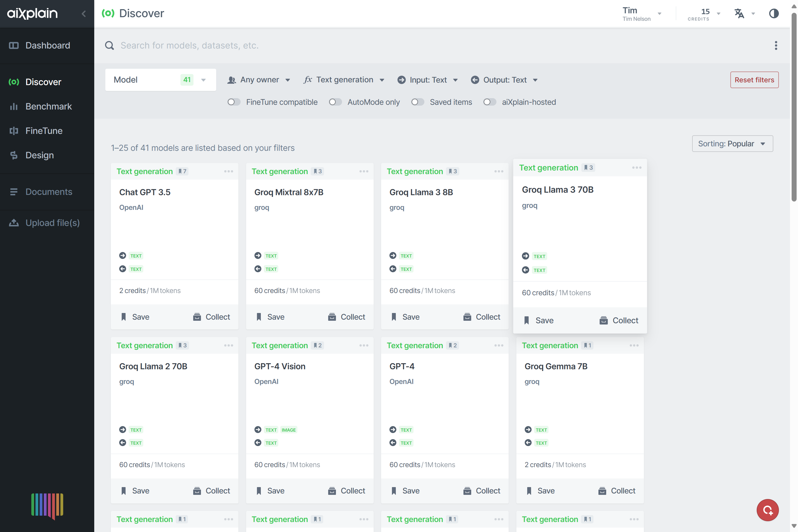Image resolution: width=798 pixels, height=532 pixels.
Task: Save the Groq Mixtral 8x7B model
Action: click(270, 317)
